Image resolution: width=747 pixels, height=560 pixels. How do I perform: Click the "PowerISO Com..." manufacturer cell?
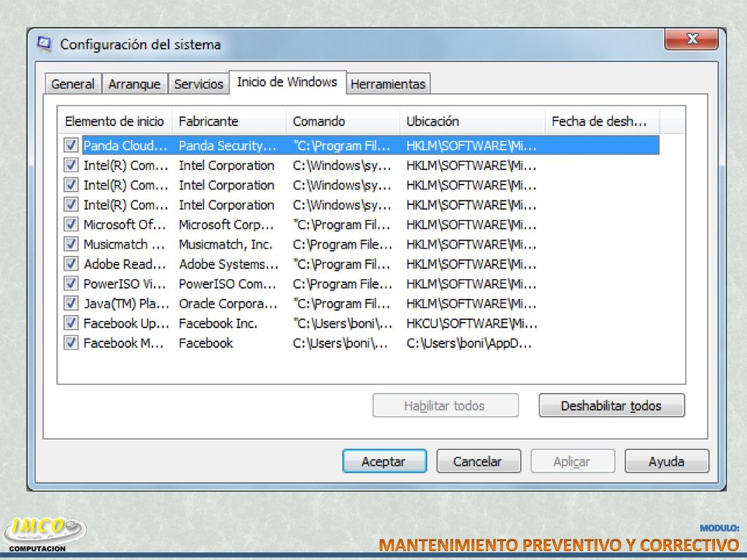(x=228, y=284)
